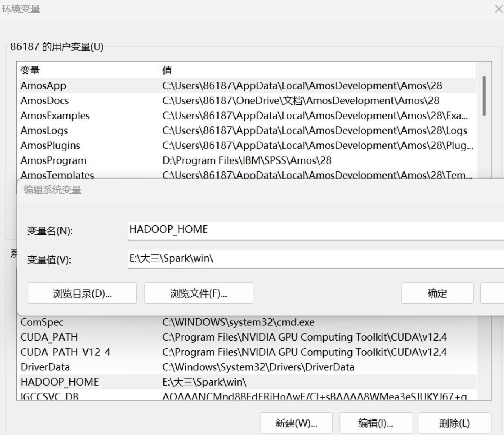This screenshot has height=435, width=504.
Task: Click inside the 变量值(V) value field
Action: [264, 259]
